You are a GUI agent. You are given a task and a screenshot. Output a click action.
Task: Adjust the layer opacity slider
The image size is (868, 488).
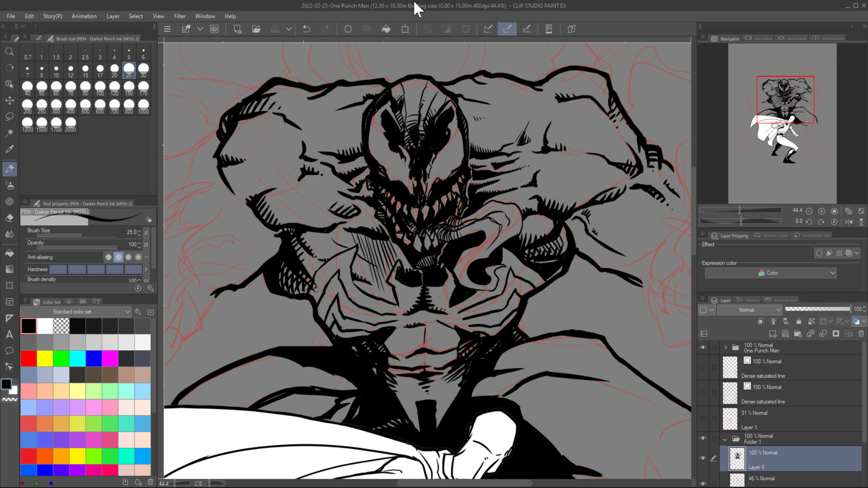(818, 309)
